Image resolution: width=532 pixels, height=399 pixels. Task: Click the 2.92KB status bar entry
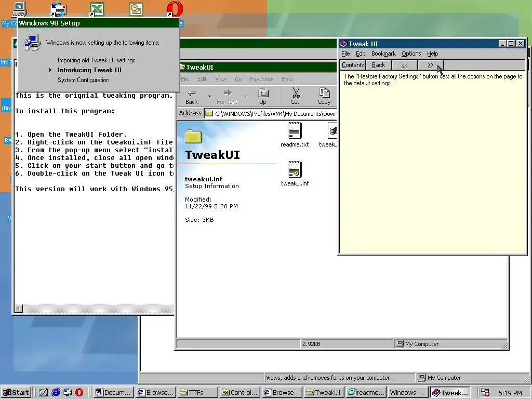(x=347, y=344)
